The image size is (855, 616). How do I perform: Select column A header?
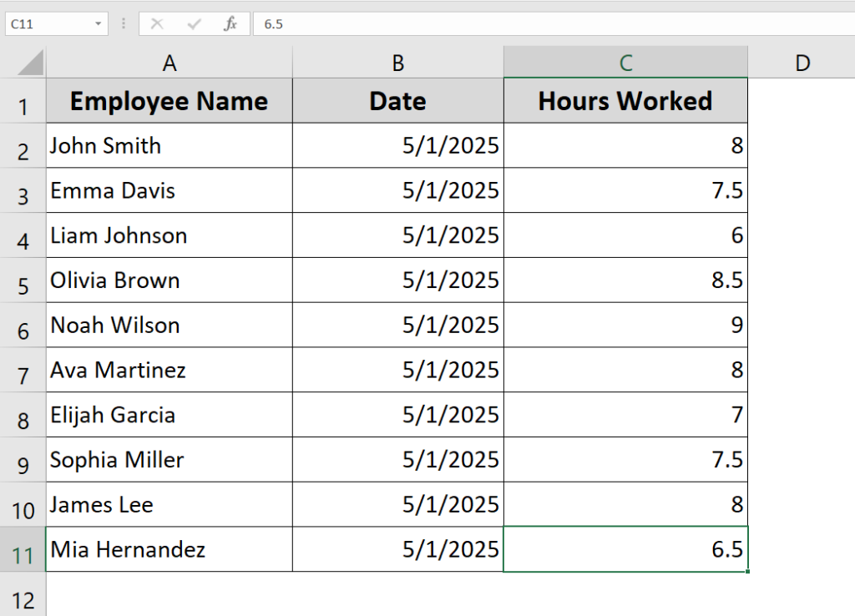(x=169, y=62)
